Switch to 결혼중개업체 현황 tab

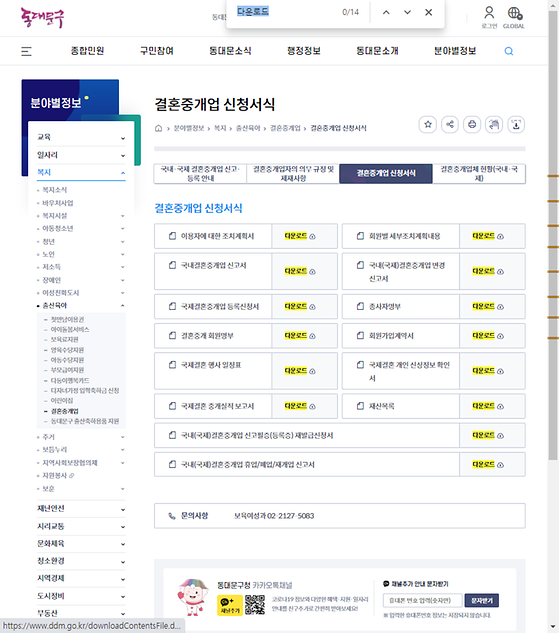479,174
